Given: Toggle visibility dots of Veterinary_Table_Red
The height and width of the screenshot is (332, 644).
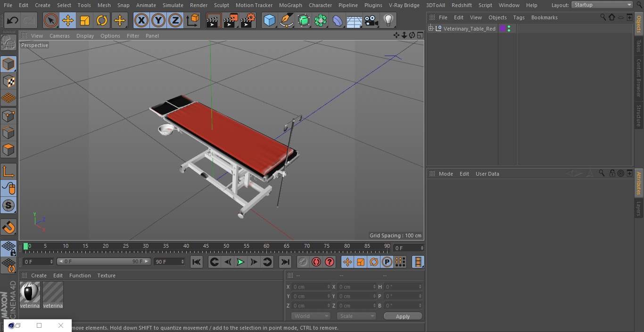Looking at the screenshot, I should pyautogui.click(x=509, y=29).
